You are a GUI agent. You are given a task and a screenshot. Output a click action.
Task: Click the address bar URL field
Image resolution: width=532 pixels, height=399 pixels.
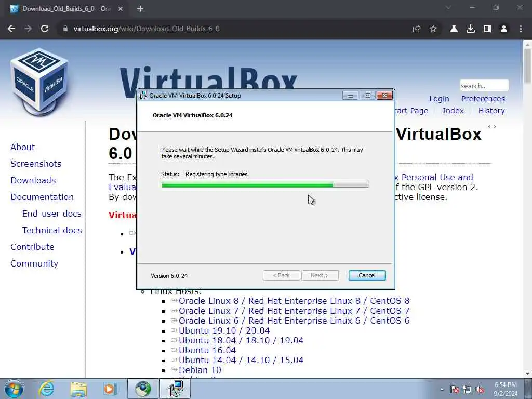237,29
